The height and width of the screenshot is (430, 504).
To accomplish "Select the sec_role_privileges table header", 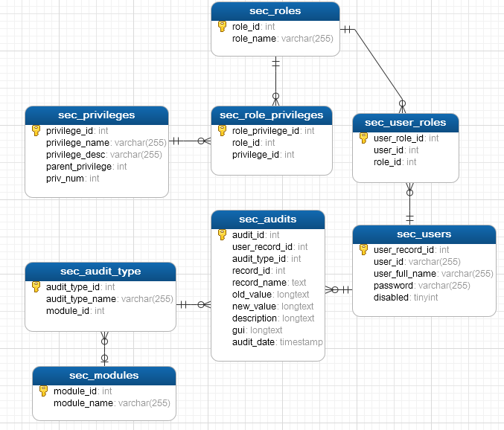I will point(272,115).
